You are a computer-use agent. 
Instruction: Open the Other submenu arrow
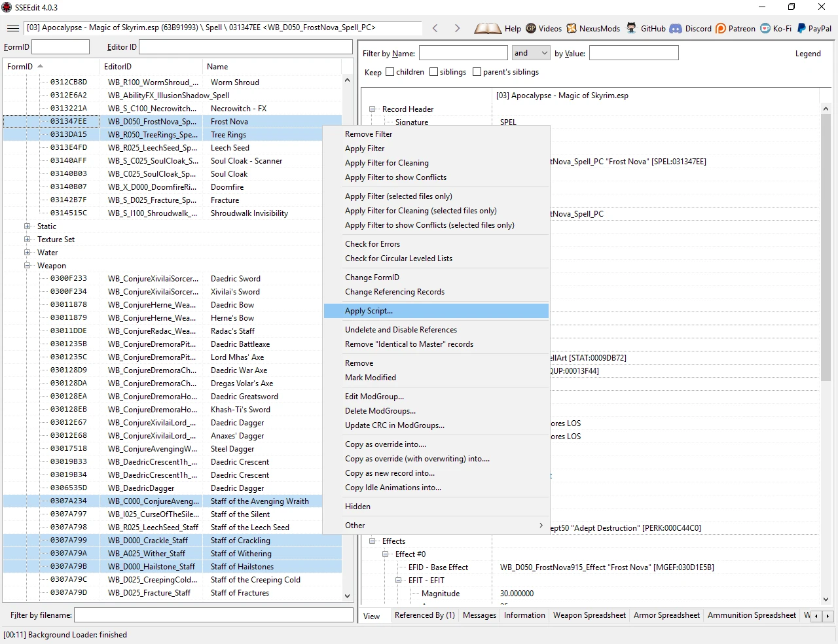[x=541, y=526]
